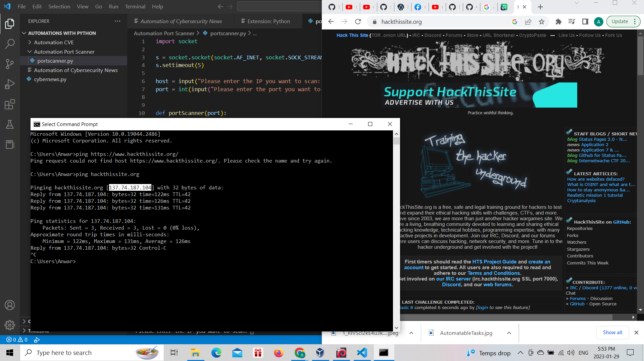Open Chrome extensions puzzle icon

[558, 22]
